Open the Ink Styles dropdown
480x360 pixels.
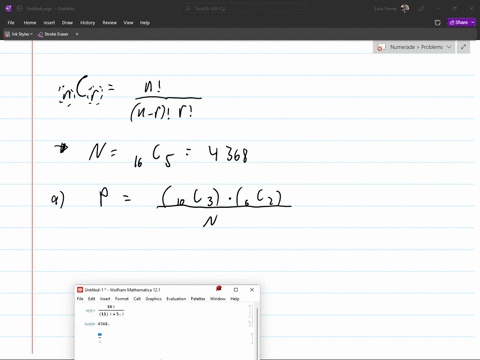click(18, 34)
